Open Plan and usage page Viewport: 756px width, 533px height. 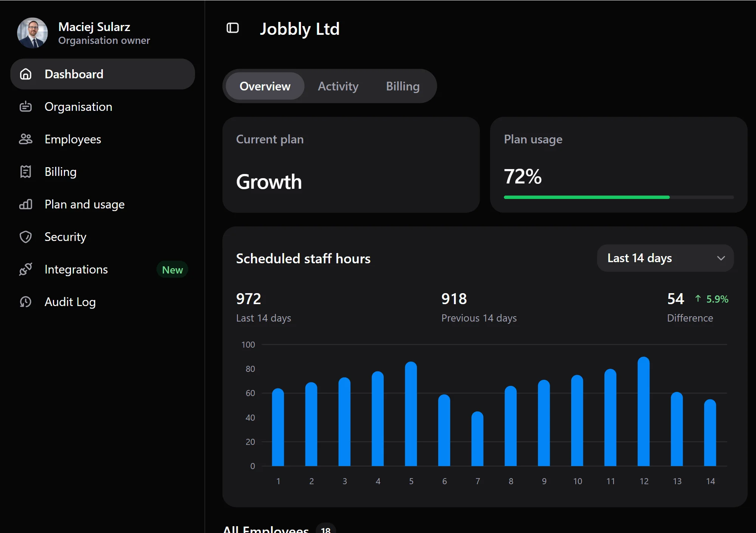(103, 204)
